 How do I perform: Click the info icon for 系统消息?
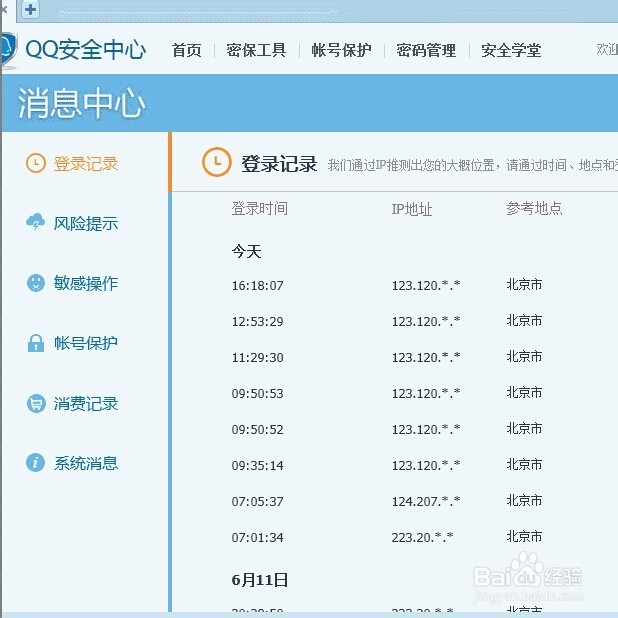pyautogui.click(x=35, y=463)
